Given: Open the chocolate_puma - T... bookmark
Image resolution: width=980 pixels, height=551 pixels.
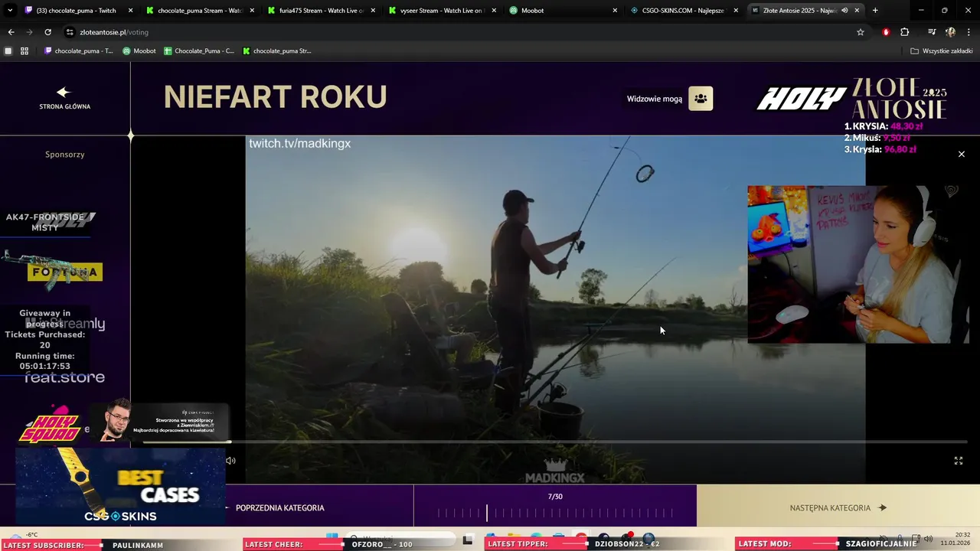Looking at the screenshot, I should (79, 51).
